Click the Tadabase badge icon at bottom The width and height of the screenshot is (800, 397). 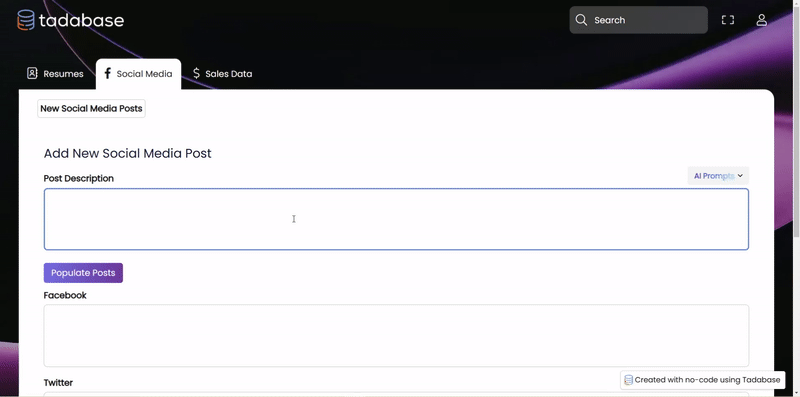pyautogui.click(x=629, y=380)
